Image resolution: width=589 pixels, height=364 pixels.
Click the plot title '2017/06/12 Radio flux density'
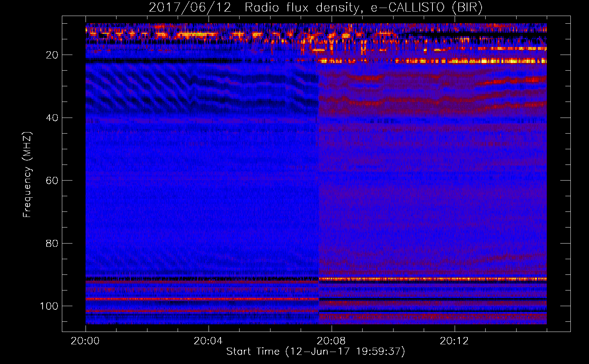coord(316,8)
